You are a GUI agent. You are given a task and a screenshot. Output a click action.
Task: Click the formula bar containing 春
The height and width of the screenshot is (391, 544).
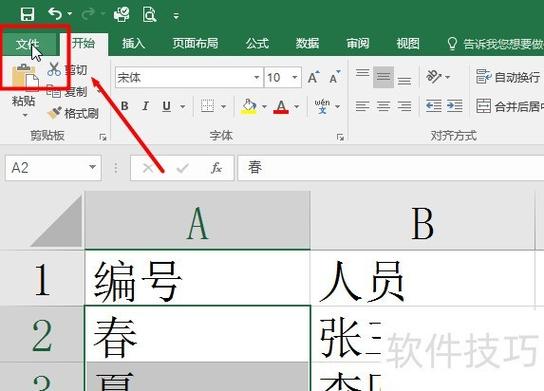click(x=391, y=168)
